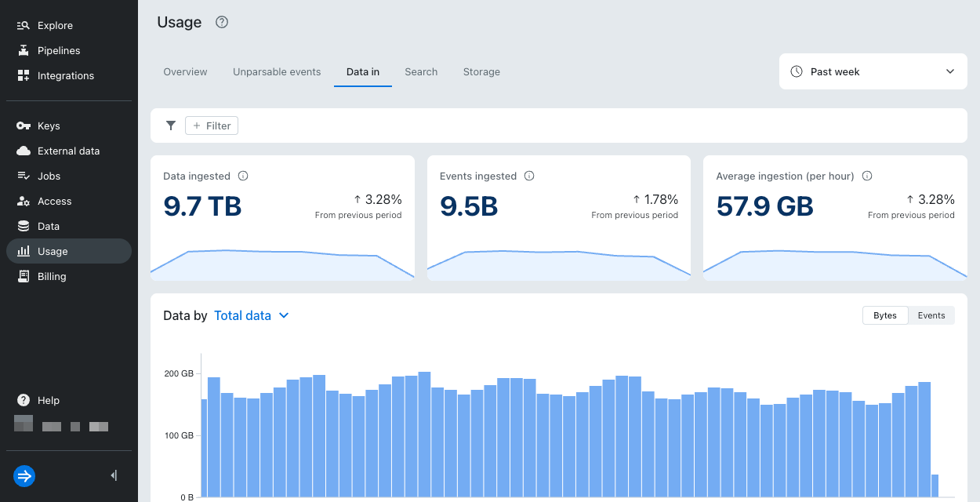Click info icon beside Data ingested
980x502 pixels.
243,176
